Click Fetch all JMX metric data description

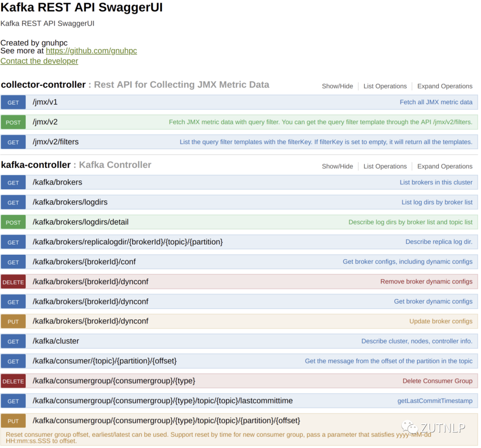(436, 102)
